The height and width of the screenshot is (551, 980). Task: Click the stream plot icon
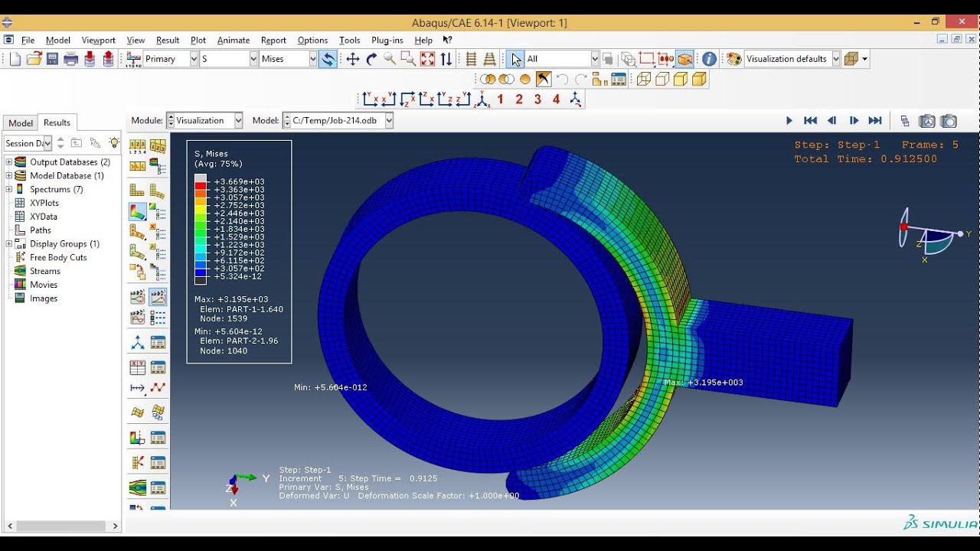pyautogui.click(x=138, y=487)
